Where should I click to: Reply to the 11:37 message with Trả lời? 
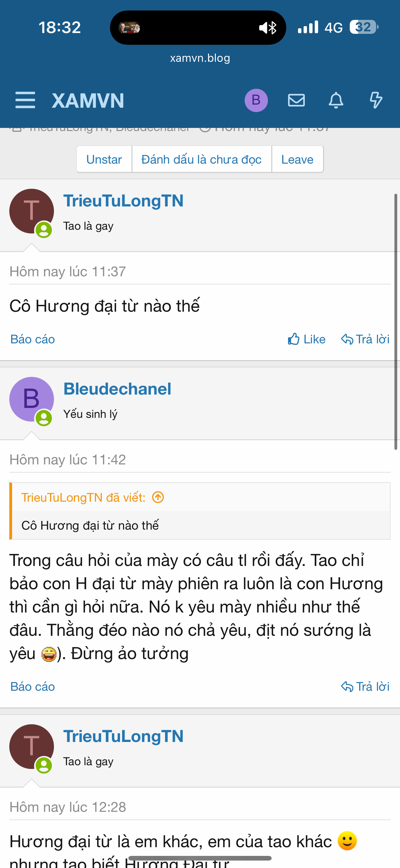365,339
